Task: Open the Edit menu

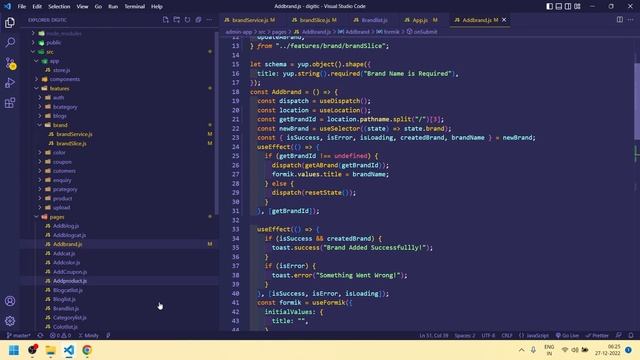Action: (37, 6)
